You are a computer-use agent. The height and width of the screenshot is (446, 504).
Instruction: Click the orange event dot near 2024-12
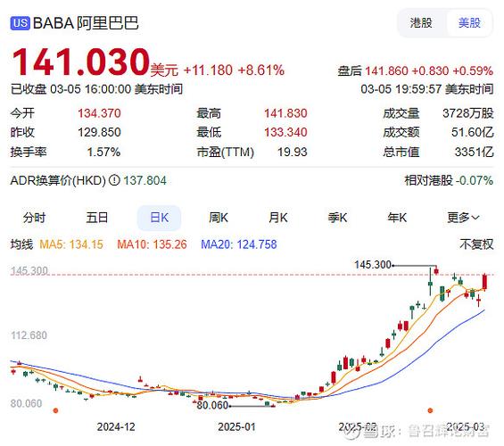tap(55, 410)
